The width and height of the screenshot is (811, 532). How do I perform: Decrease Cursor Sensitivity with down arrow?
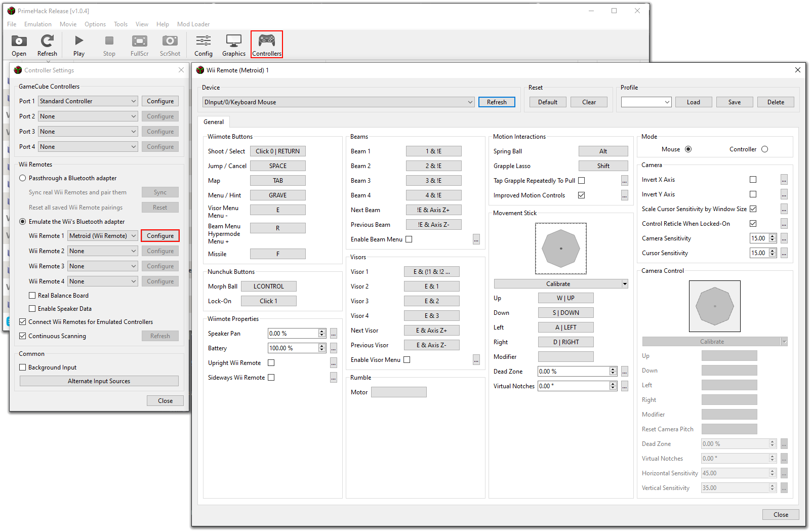773,255
